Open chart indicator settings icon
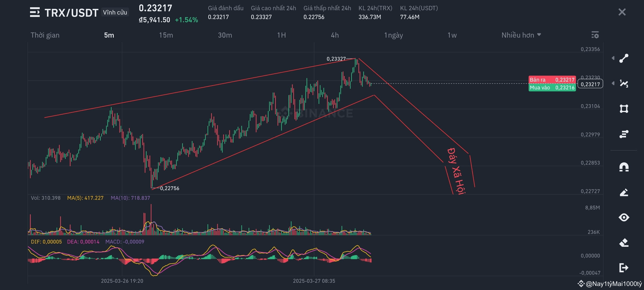This screenshot has width=644, height=290. pos(595,35)
